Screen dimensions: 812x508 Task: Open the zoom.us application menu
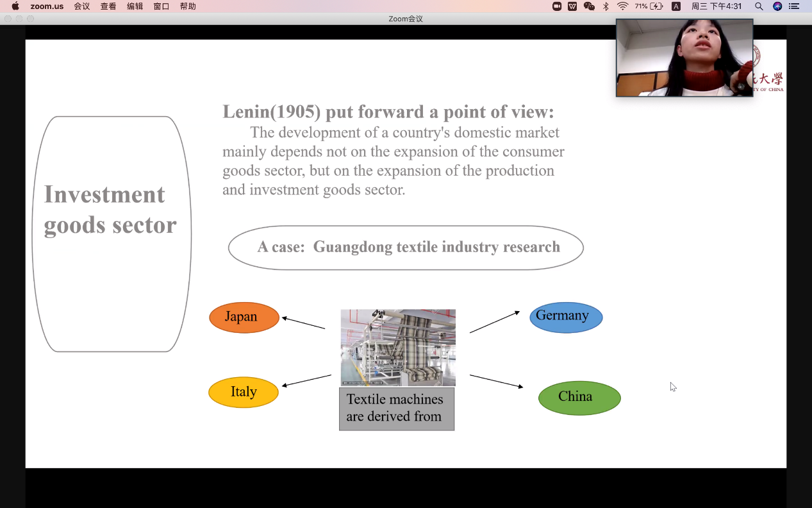(47, 6)
